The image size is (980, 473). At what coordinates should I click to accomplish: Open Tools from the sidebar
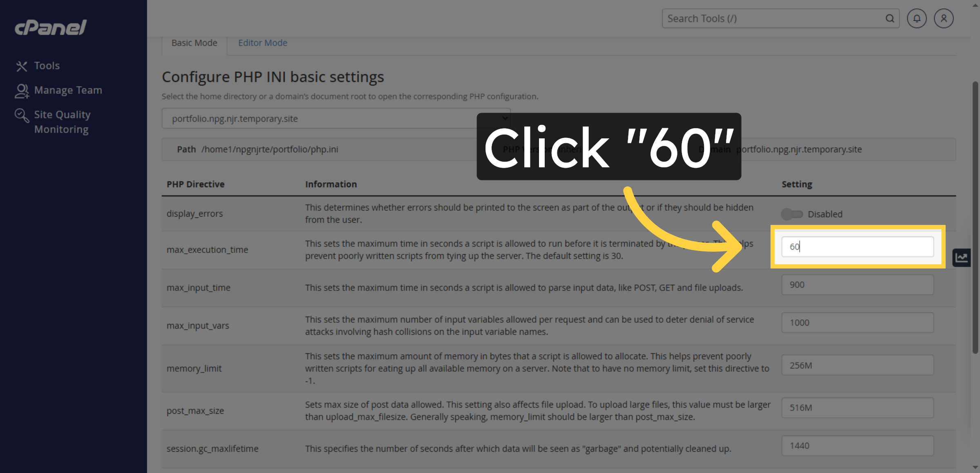pos(46,66)
